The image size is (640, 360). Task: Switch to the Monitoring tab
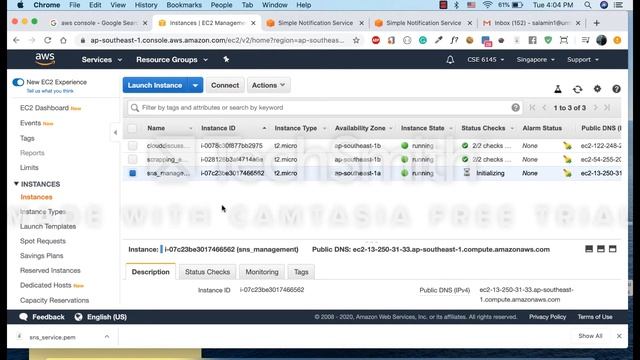(x=262, y=272)
